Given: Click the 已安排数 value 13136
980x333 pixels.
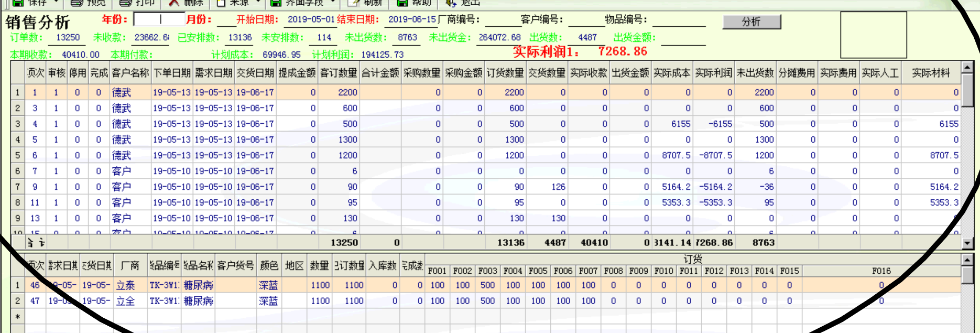Looking at the screenshot, I should pyautogui.click(x=239, y=38).
